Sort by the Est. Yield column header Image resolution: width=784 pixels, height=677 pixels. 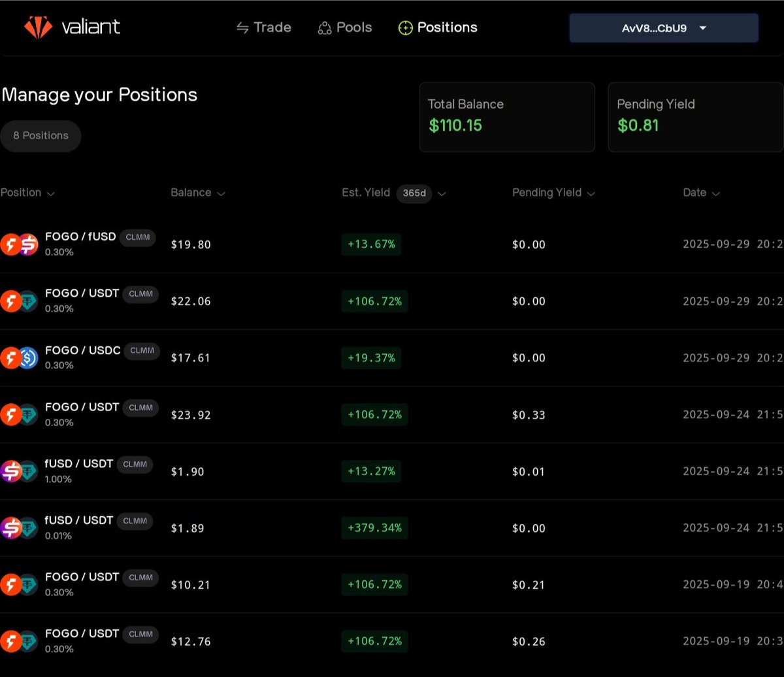click(x=366, y=192)
